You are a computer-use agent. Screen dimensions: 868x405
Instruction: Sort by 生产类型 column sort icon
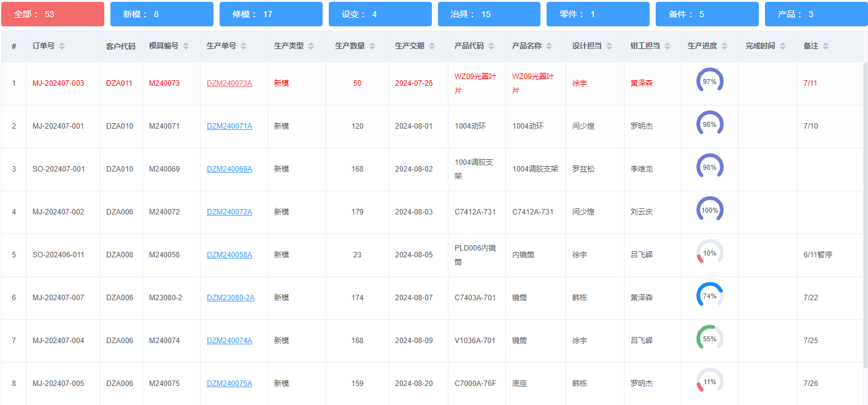pos(311,47)
